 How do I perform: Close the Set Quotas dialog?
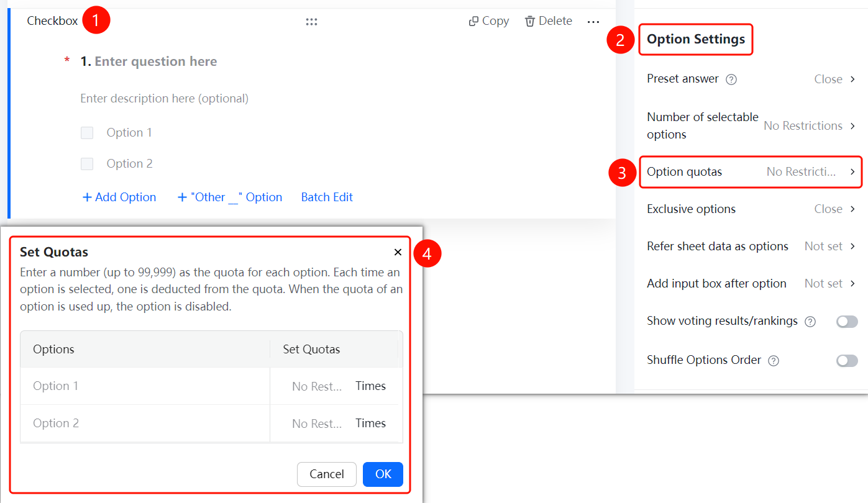pyautogui.click(x=398, y=252)
